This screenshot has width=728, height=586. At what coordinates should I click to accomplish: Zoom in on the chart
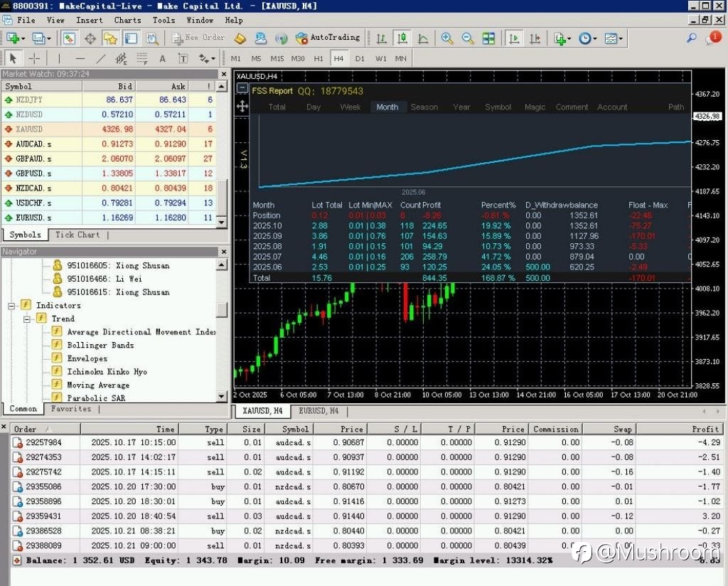pos(447,38)
